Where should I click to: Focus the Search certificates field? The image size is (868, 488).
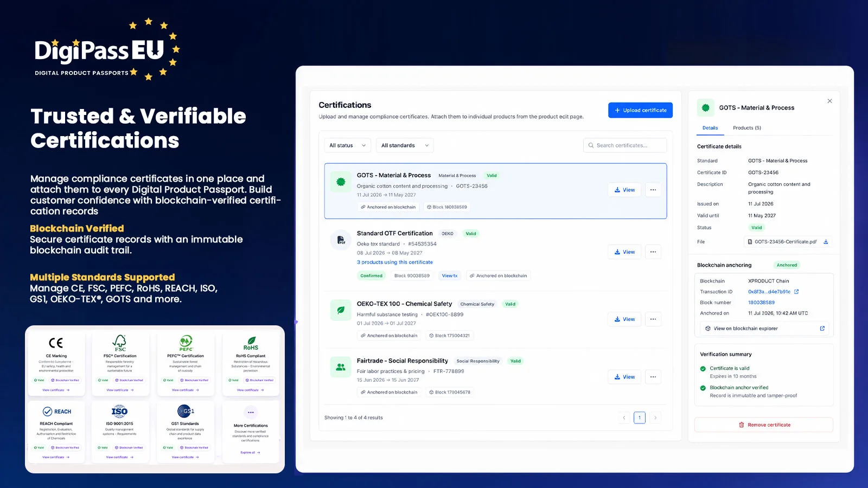(625, 145)
